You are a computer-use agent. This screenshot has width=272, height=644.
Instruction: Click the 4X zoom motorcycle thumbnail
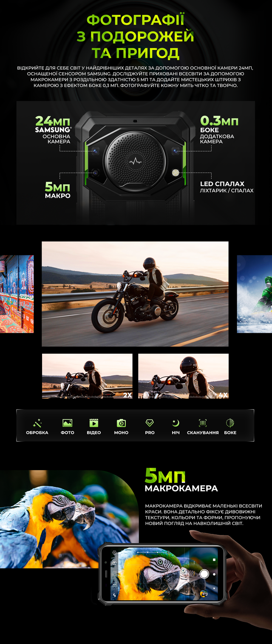[x=183, y=376]
